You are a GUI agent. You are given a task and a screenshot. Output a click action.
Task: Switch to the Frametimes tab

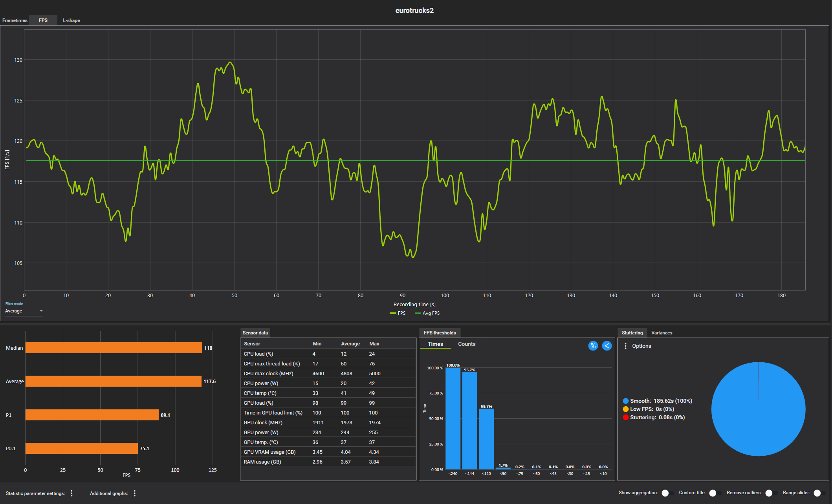pos(15,20)
